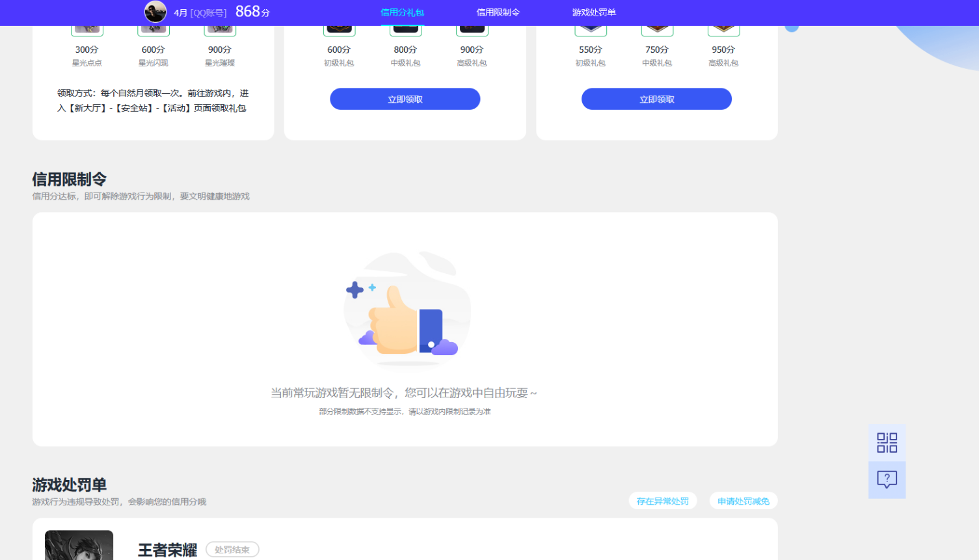Open the help question-mark floating icon

coord(887,480)
